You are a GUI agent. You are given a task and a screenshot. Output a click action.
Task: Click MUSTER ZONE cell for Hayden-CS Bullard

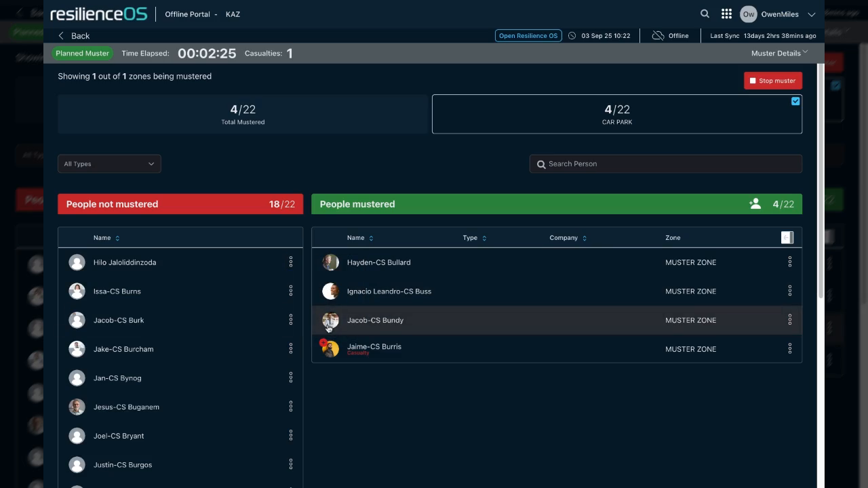[x=690, y=262]
